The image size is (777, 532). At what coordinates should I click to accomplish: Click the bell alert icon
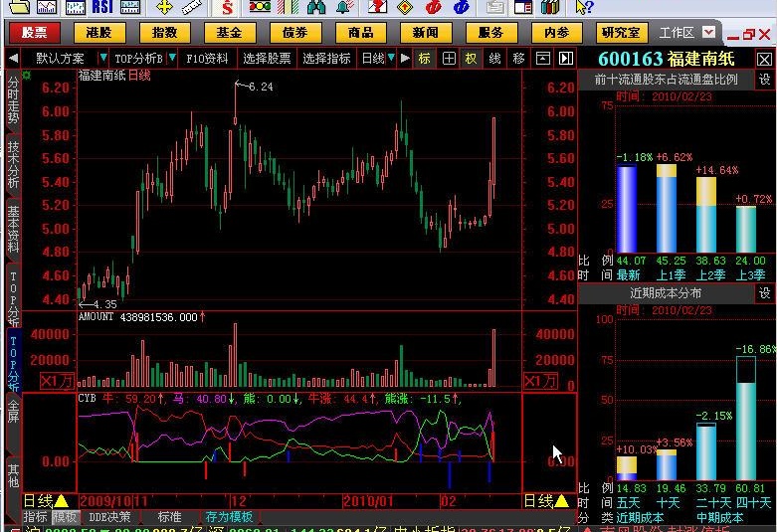[x=344, y=6]
